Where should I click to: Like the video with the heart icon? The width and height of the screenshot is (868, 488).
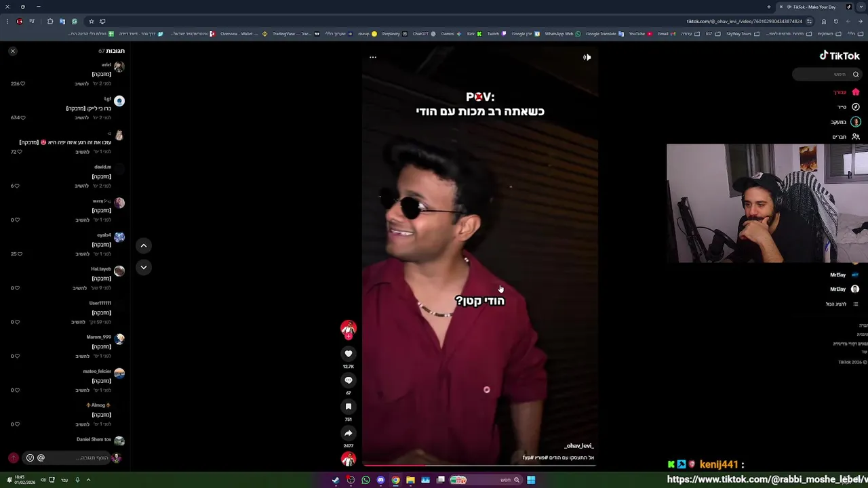coord(349,354)
